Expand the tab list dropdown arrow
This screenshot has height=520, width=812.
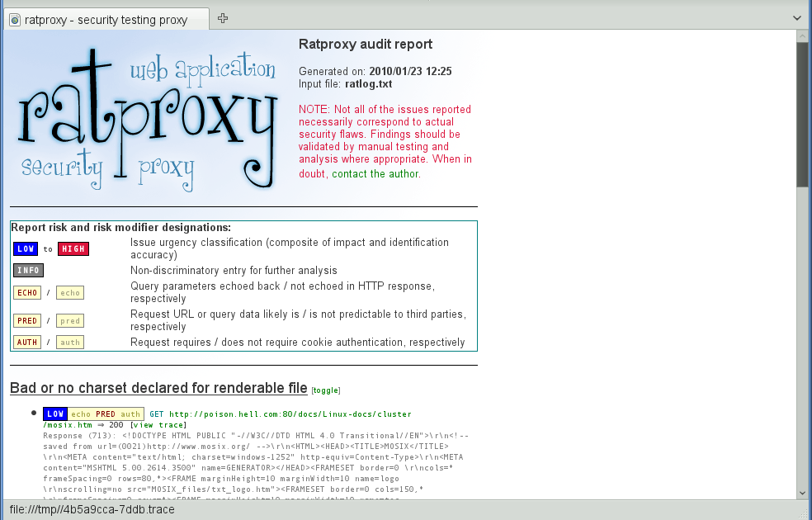797,18
